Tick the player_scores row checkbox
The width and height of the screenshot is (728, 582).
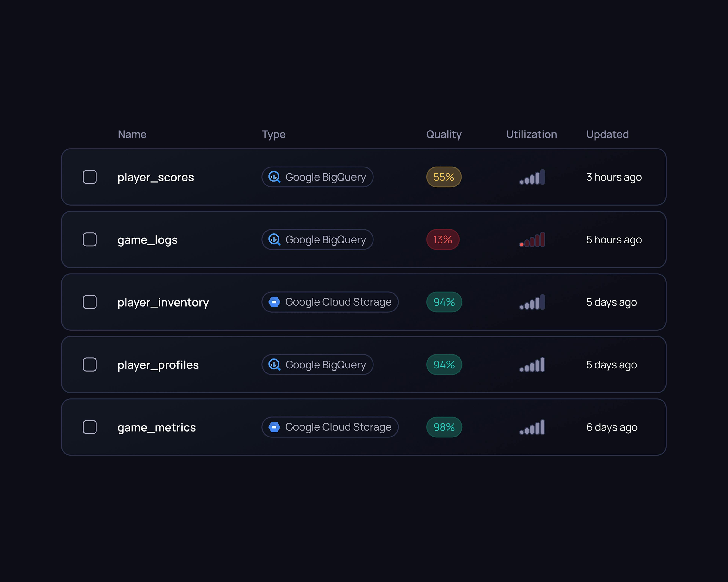[x=90, y=177]
